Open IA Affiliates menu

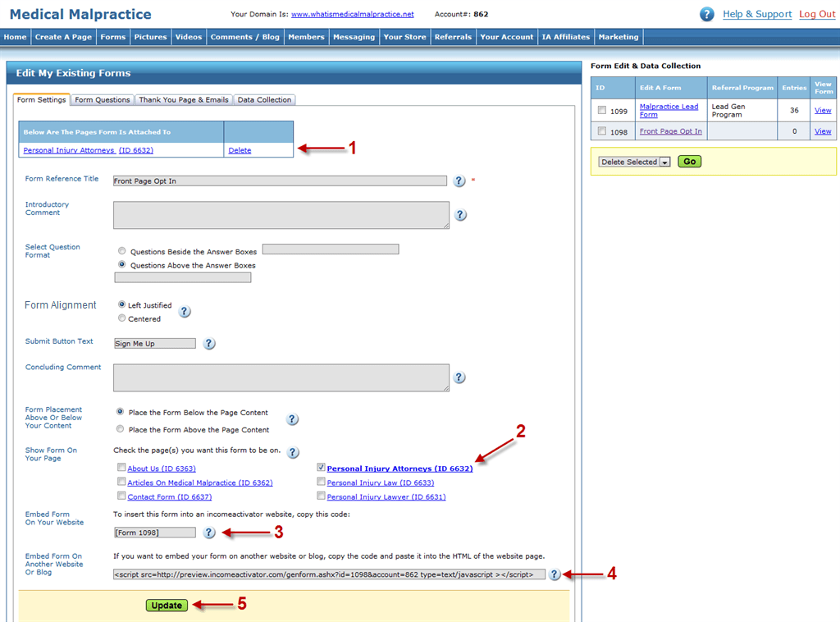(566, 37)
